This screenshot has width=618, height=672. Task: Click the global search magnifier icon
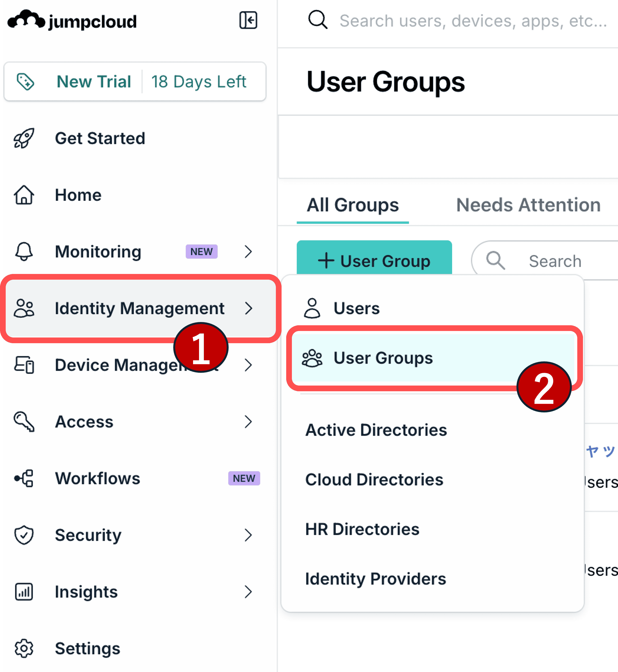pos(318,20)
